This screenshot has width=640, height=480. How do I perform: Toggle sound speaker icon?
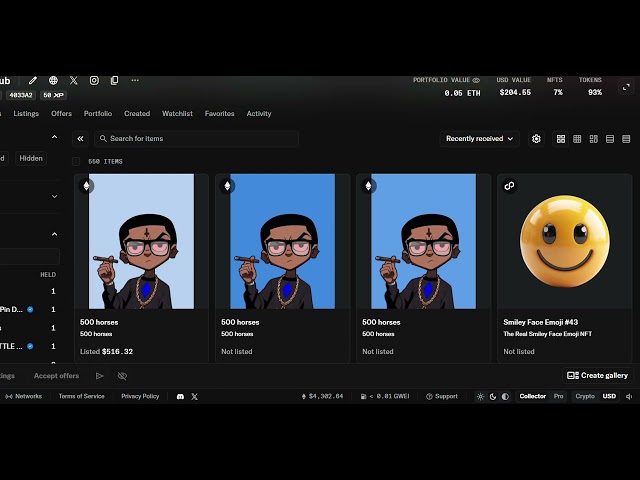coord(629,397)
